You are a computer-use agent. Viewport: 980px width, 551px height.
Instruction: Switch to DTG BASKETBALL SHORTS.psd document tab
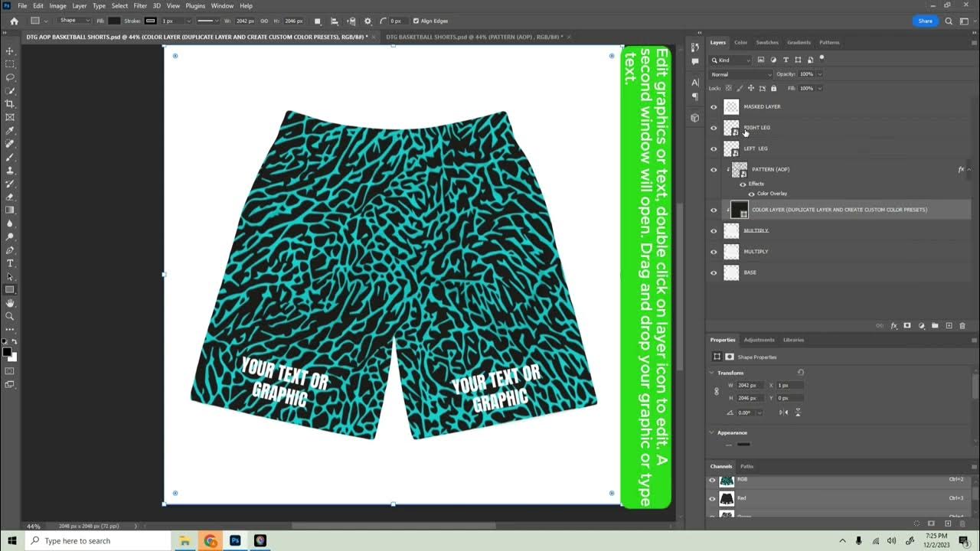[473, 37]
